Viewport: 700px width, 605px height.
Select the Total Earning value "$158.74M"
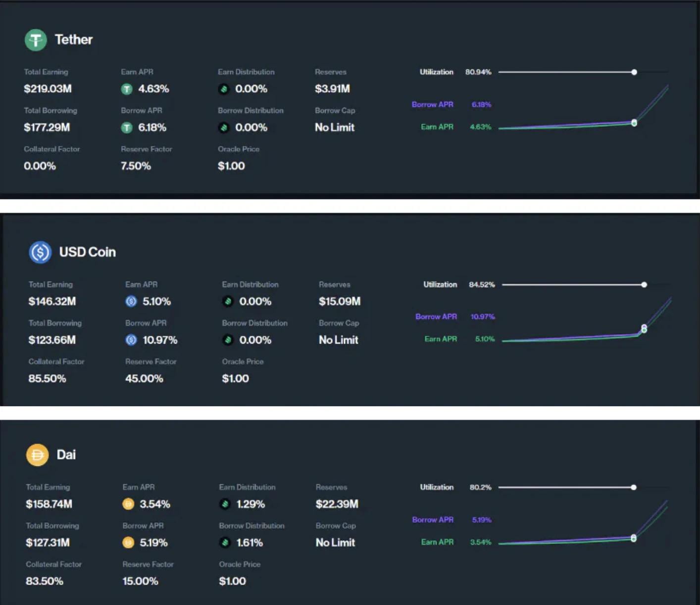[49, 504]
